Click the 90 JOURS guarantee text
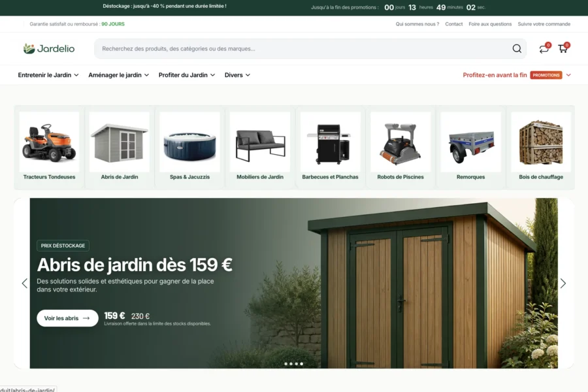The image size is (588, 392). coord(113,24)
